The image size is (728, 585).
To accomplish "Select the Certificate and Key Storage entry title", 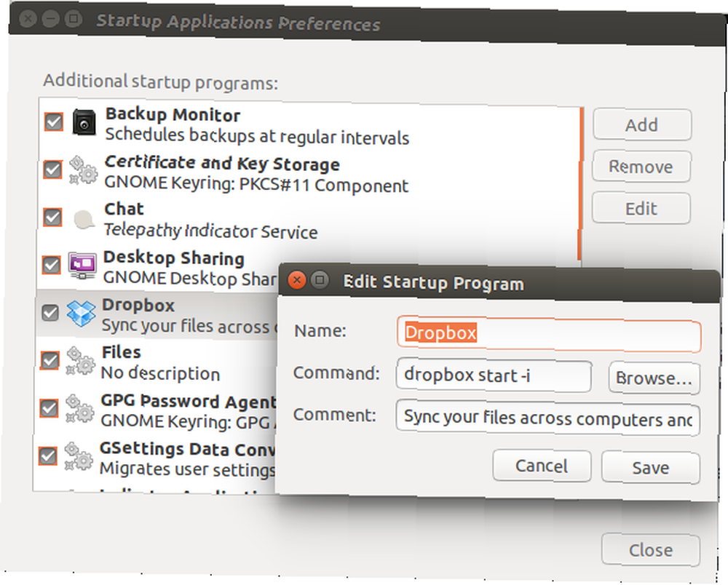I will [x=222, y=163].
